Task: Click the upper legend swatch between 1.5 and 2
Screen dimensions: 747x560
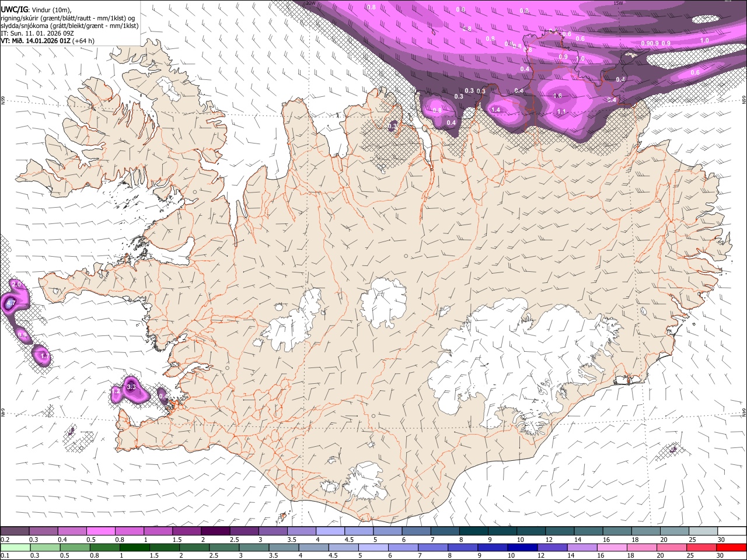Action: [186, 531]
